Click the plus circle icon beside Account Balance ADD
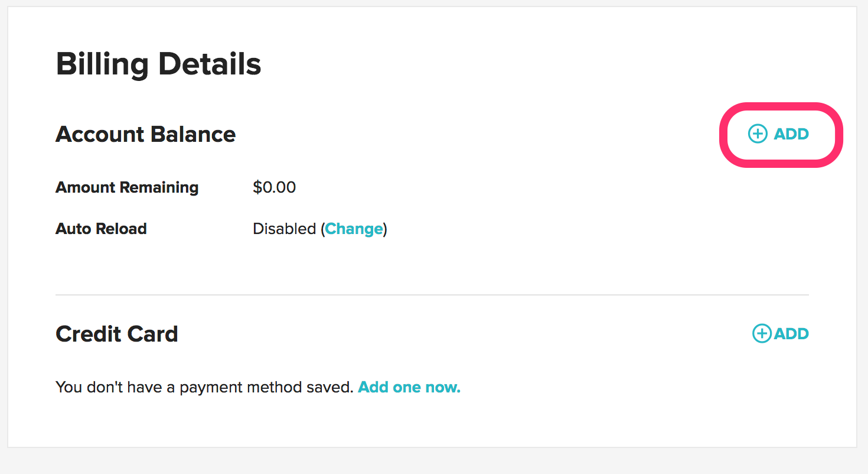Viewport: 868px width, 474px height. pyautogui.click(x=758, y=134)
